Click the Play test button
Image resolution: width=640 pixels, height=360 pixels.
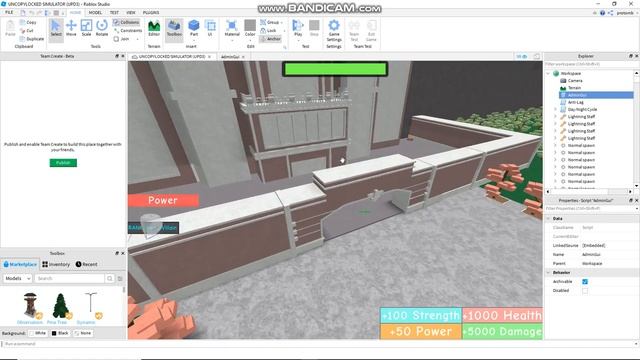click(x=298, y=29)
